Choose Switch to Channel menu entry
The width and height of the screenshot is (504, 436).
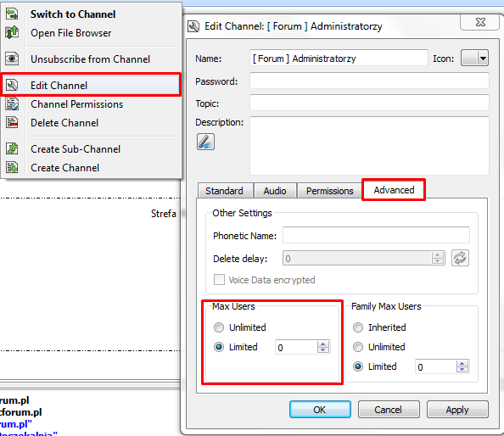[x=92, y=14]
